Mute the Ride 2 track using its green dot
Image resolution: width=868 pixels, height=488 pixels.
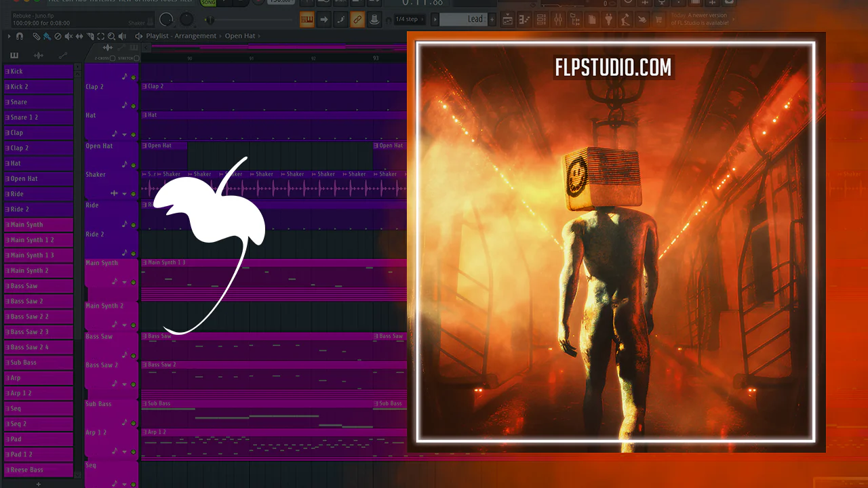(x=133, y=253)
